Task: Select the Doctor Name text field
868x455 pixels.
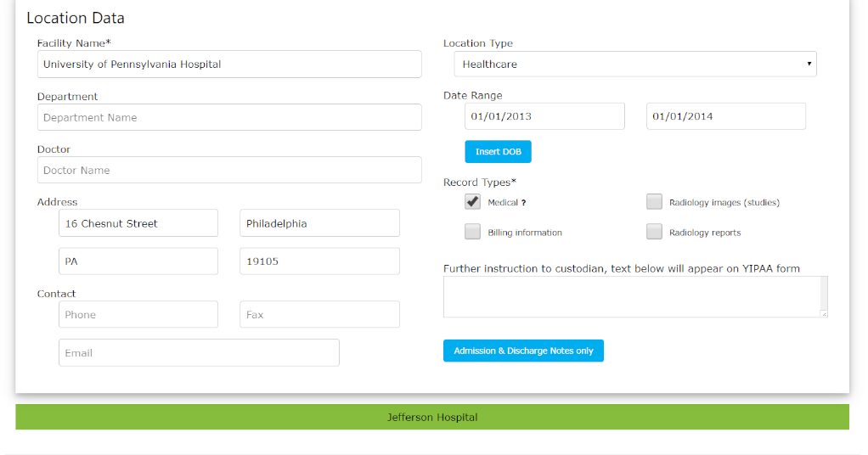Action: pos(229,170)
